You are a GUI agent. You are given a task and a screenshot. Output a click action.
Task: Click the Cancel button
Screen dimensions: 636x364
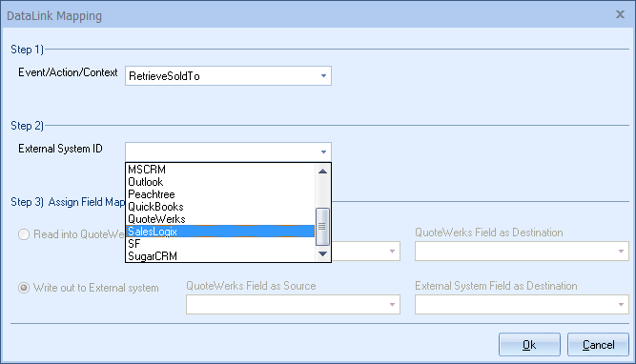click(598, 345)
